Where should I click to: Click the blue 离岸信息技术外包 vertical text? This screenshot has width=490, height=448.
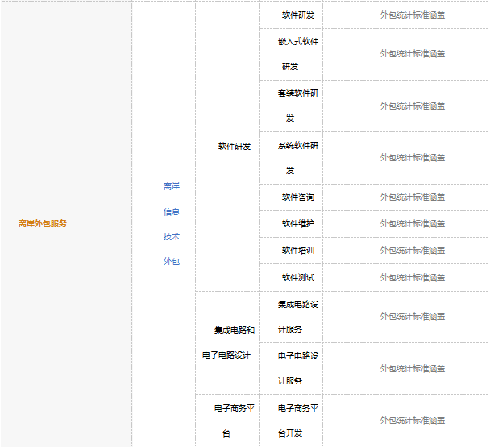[172, 223]
